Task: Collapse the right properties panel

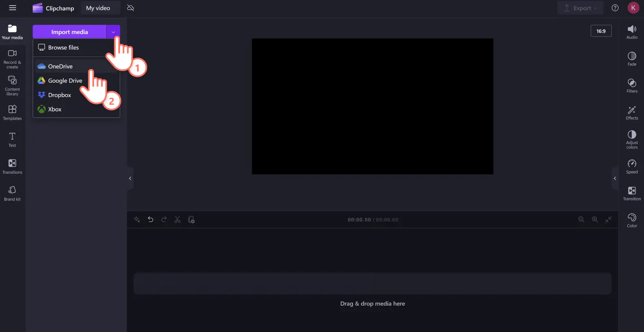Action: [x=615, y=178]
